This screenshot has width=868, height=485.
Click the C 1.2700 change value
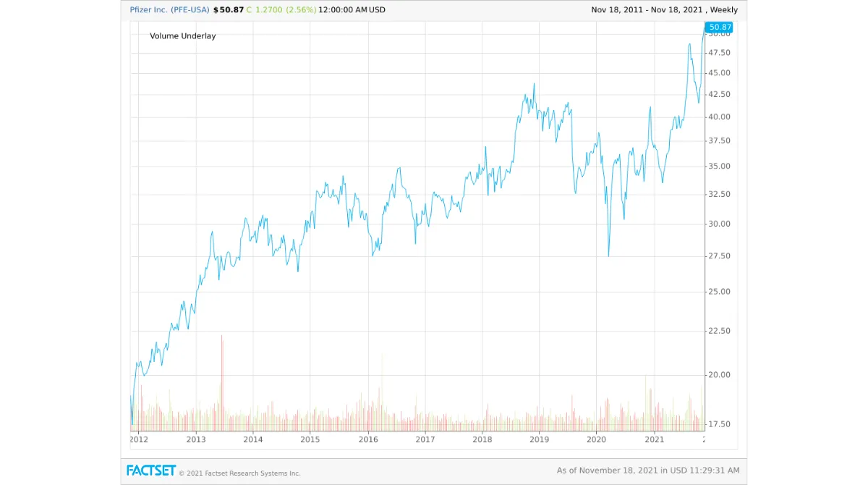coord(265,9)
